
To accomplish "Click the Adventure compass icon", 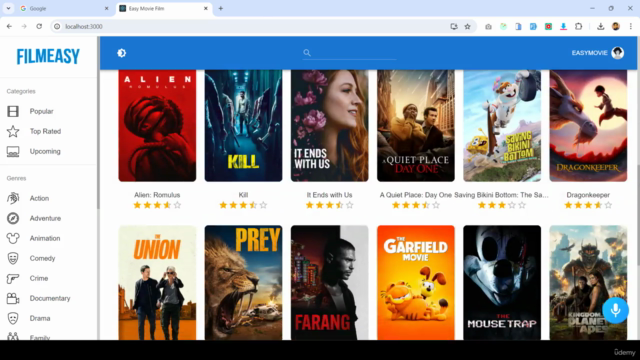I will [x=13, y=218].
